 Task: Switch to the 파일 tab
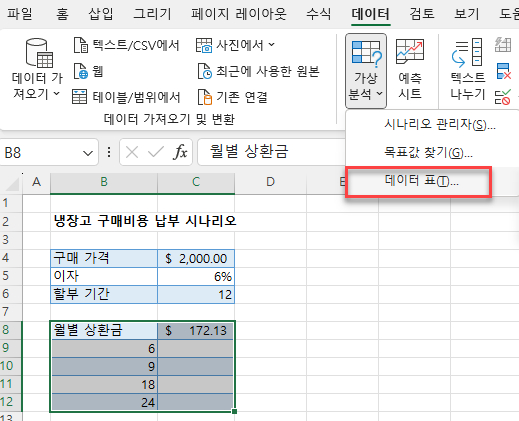tap(20, 14)
